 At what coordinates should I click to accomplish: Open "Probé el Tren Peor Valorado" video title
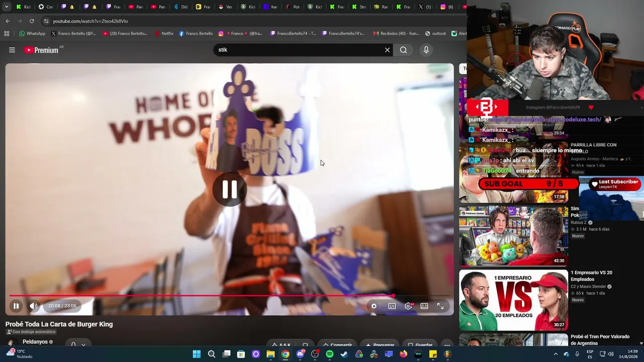(x=600, y=340)
